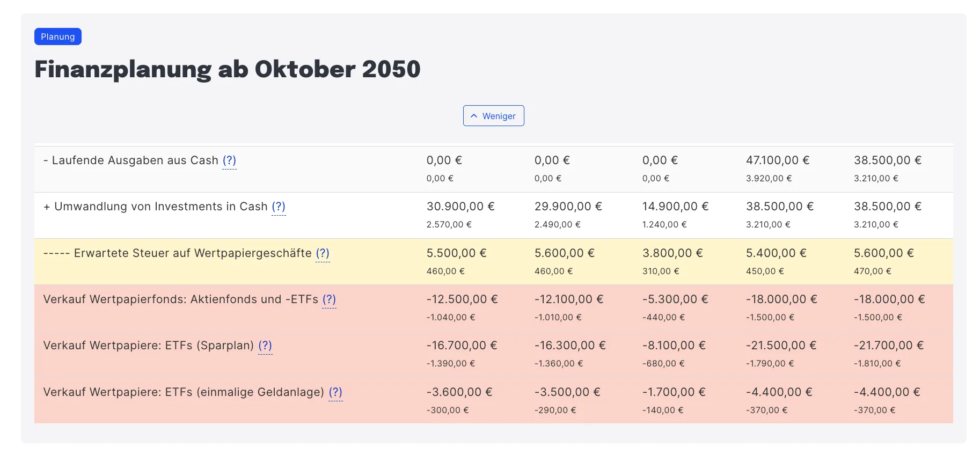Open help (?) for Erwartete Steuer auf Wertpapiergeschäfte
980x455 pixels.
pyautogui.click(x=323, y=253)
